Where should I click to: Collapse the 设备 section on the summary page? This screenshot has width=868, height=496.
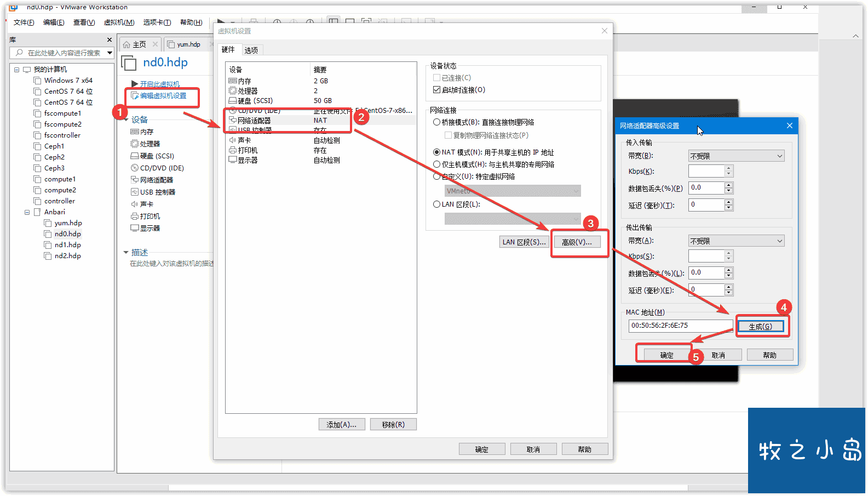click(x=126, y=119)
